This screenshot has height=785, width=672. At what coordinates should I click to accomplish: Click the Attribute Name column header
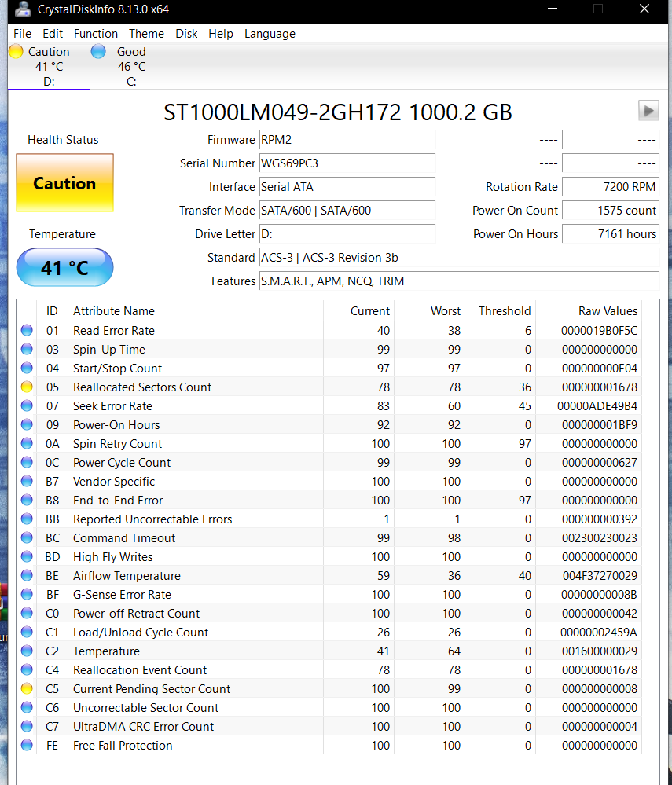(195, 311)
